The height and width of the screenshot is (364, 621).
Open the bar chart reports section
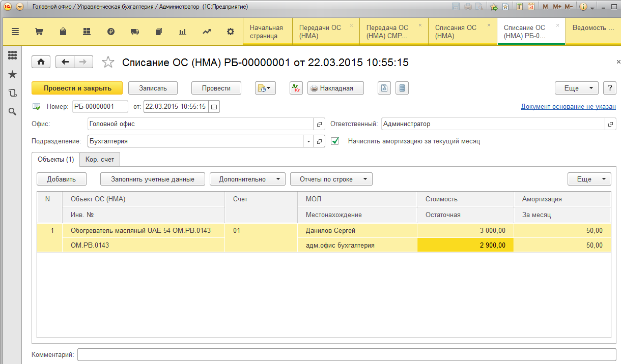point(183,32)
